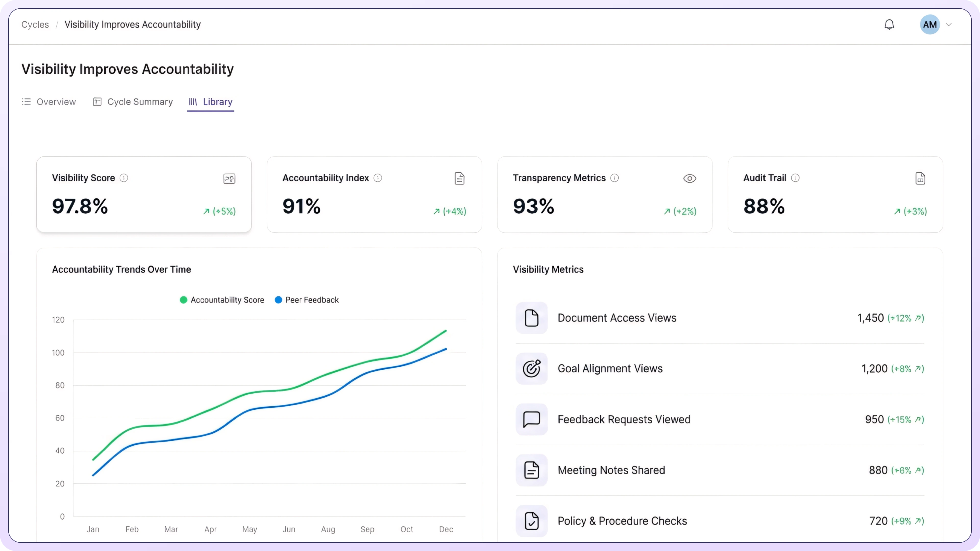Image resolution: width=980 pixels, height=551 pixels.
Task: Click Visibility Score info icon
Action: 124,178
